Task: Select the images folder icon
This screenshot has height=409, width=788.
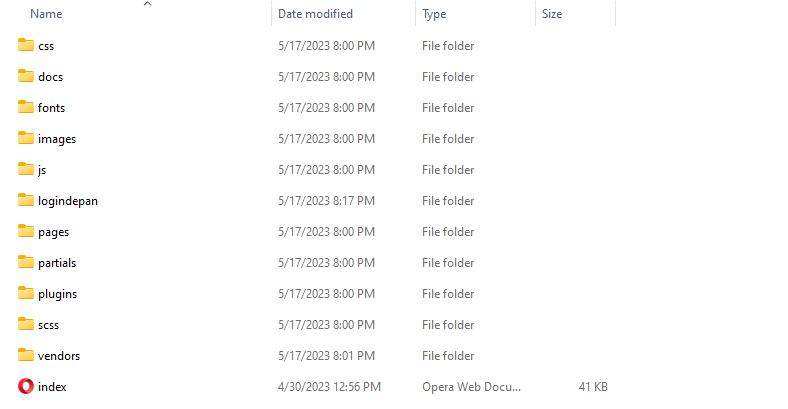Action: pyautogui.click(x=26, y=138)
